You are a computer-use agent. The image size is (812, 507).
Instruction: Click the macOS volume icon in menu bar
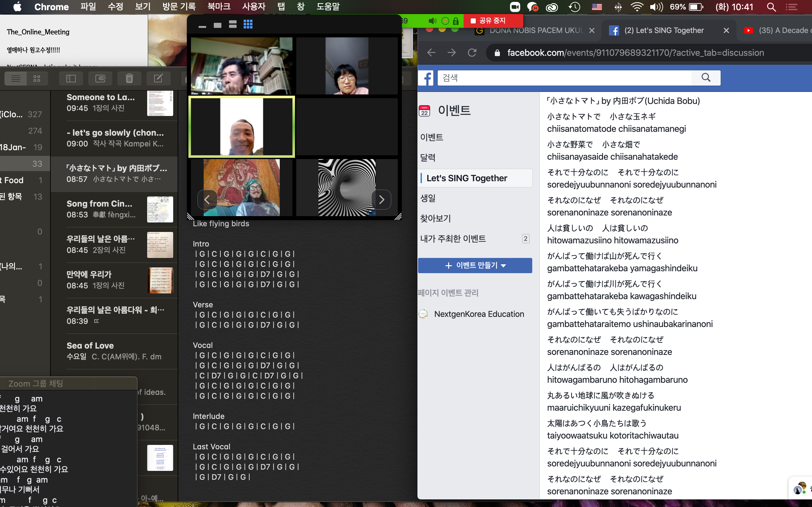(x=656, y=7)
